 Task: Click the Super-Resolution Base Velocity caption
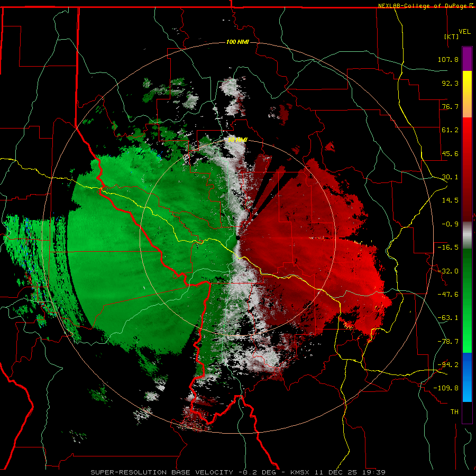tap(238, 472)
